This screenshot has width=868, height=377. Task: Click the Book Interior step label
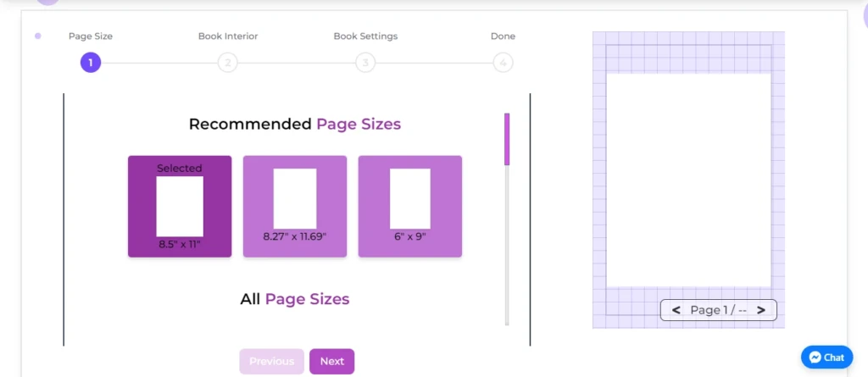[228, 36]
